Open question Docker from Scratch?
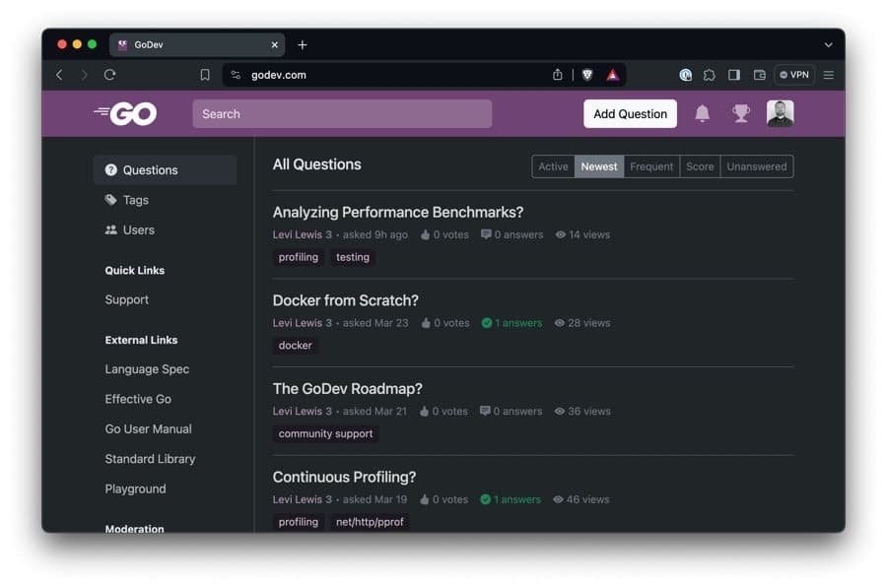The height and width of the screenshot is (588, 887). pos(346,300)
